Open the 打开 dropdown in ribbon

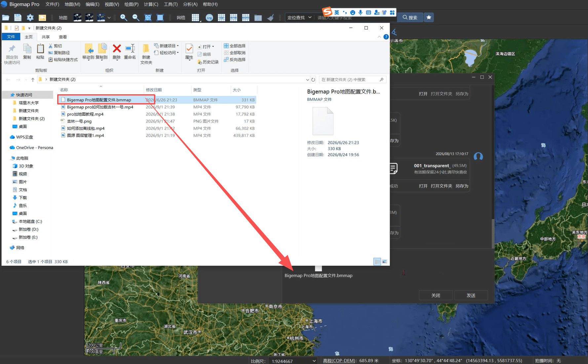click(x=206, y=47)
